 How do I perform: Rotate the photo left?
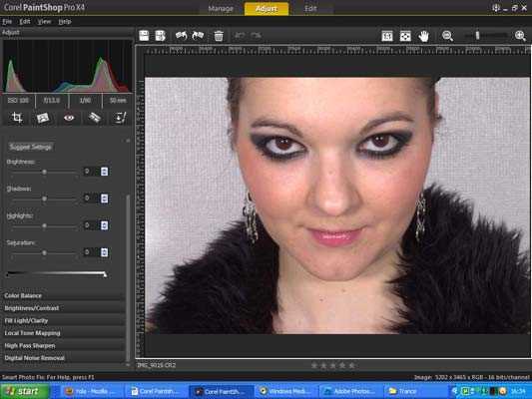point(182,35)
